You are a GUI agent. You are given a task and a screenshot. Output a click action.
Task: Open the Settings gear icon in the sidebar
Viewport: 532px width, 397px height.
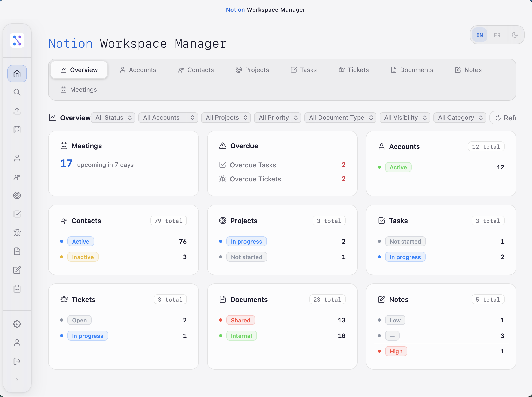pyautogui.click(x=17, y=324)
